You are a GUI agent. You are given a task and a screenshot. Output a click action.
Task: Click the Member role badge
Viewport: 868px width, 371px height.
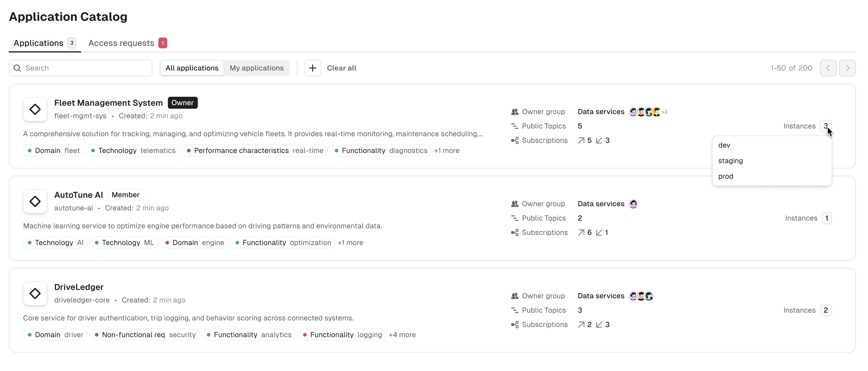pos(126,195)
